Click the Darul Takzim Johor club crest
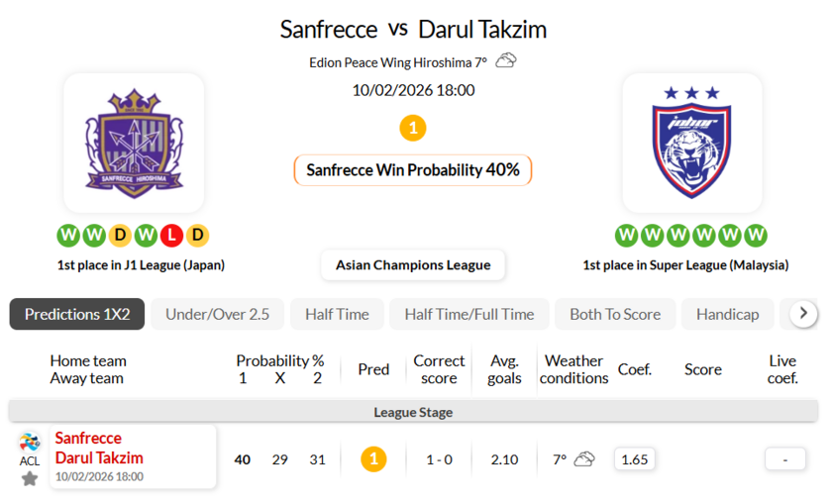 tap(692, 144)
